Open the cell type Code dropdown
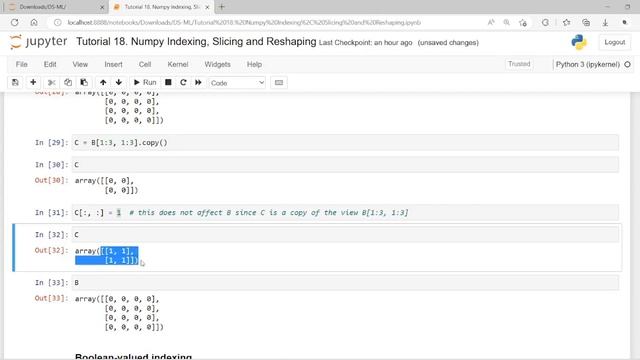Image resolution: width=640 pixels, height=360 pixels. pyautogui.click(x=237, y=83)
